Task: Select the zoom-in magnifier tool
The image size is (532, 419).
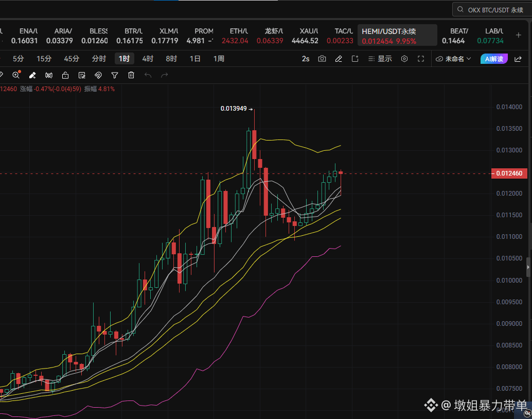Action: click(x=16, y=75)
